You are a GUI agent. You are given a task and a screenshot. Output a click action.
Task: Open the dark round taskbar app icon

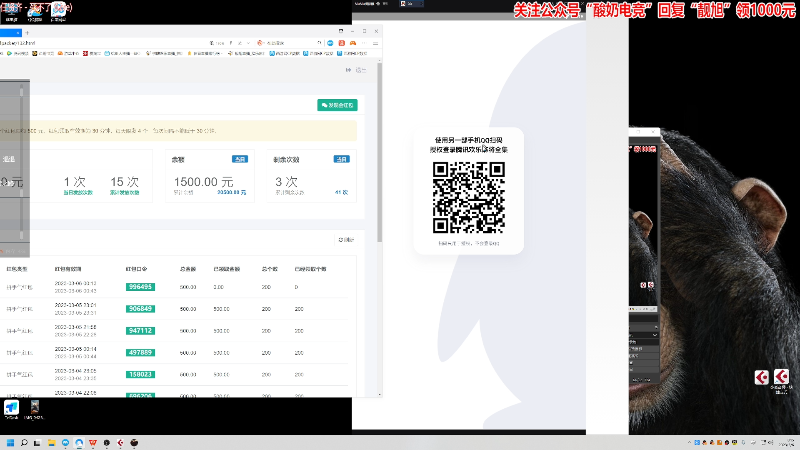107,443
